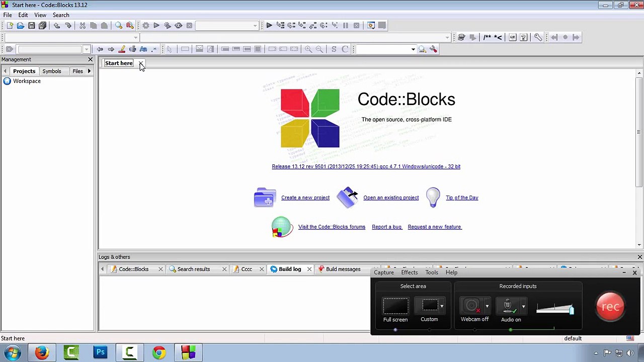644x362 pixels.
Task: Click the Redo arrow icon
Action: coord(68,26)
